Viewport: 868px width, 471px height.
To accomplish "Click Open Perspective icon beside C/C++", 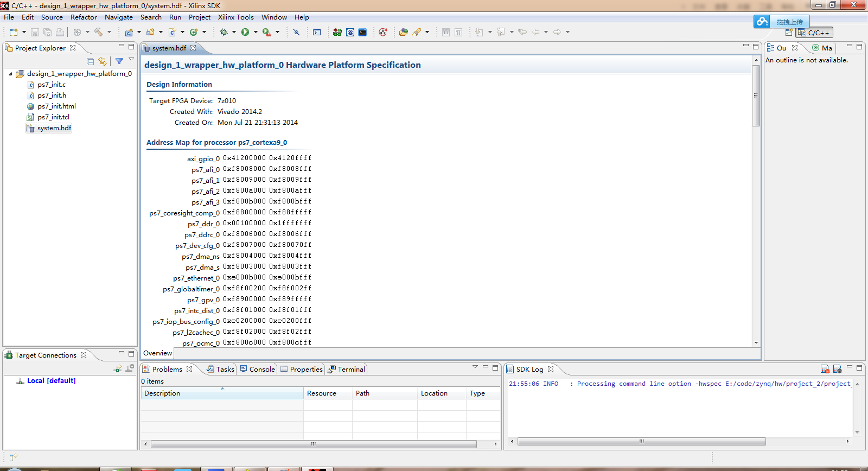I will [789, 33].
